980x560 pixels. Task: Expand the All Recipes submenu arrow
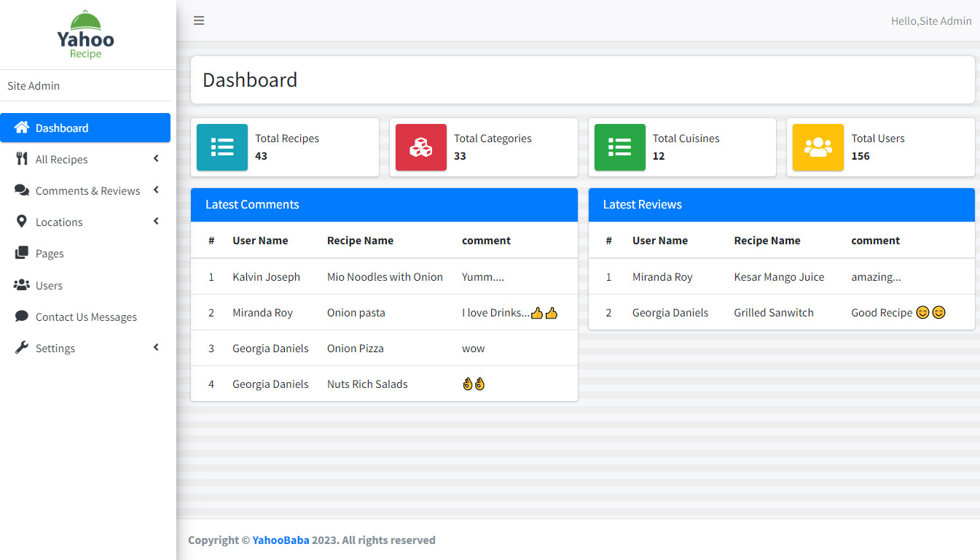(156, 159)
